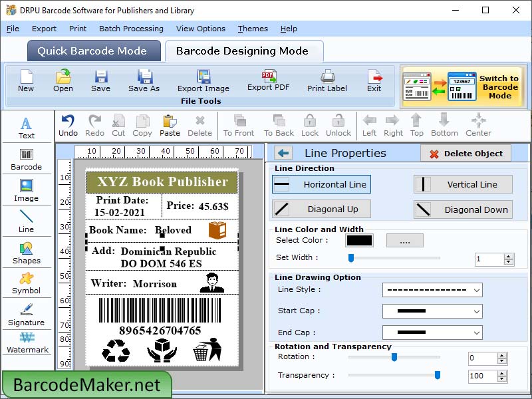This screenshot has height=399, width=532.
Task: Choose the Shapes tool
Action: pyautogui.click(x=27, y=255)
